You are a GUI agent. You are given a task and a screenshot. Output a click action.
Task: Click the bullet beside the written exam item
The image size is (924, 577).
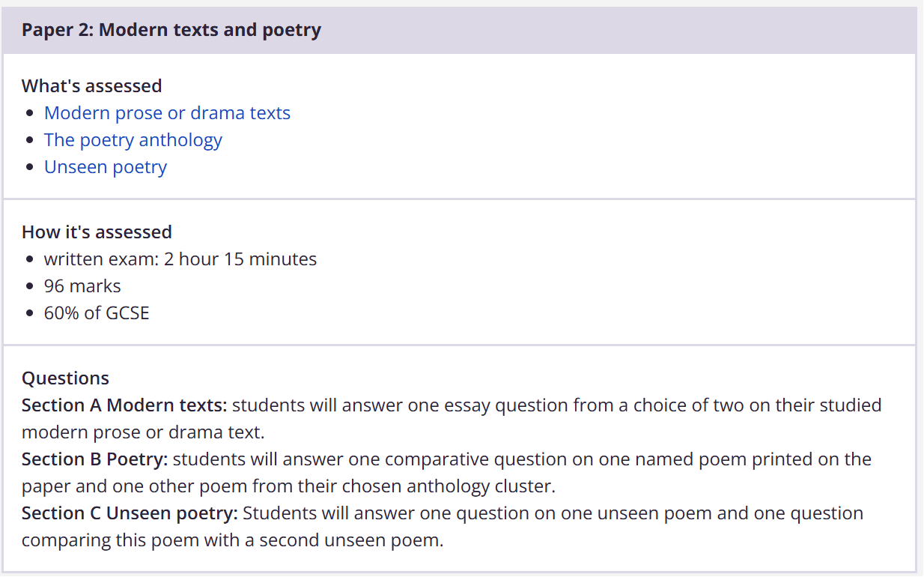coord(29,260)
